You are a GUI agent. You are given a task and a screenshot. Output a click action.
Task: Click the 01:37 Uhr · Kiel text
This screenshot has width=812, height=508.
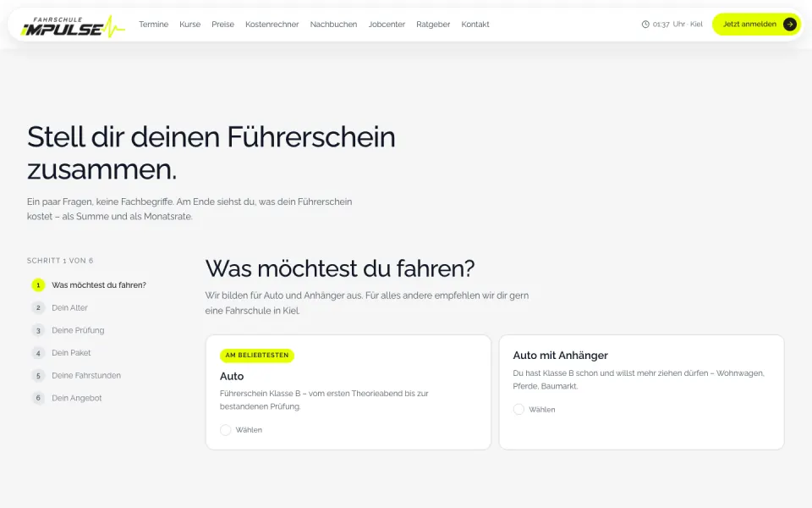click(x=678, y=25)
